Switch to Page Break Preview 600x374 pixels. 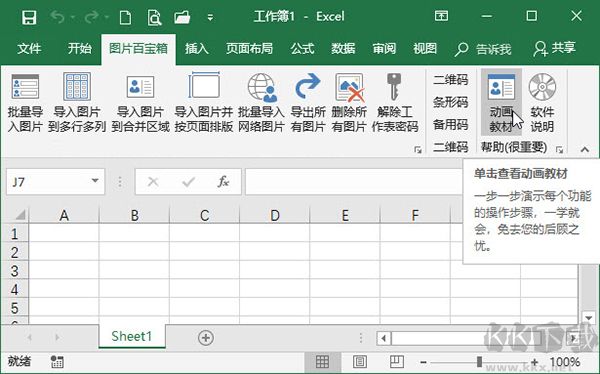[397, 361]
